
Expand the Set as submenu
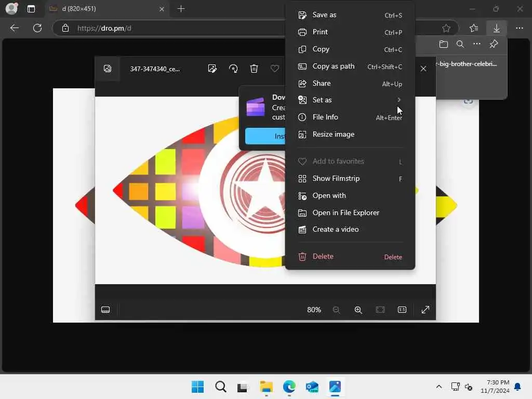pyautogui.click(x=350, y=100)
